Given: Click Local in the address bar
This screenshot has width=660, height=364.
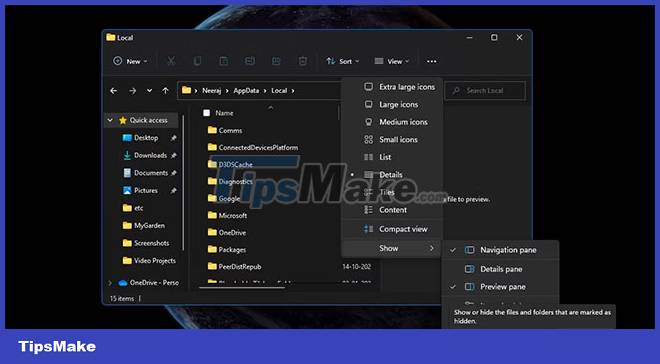Looking at the screenshot, I should [279, 91].
